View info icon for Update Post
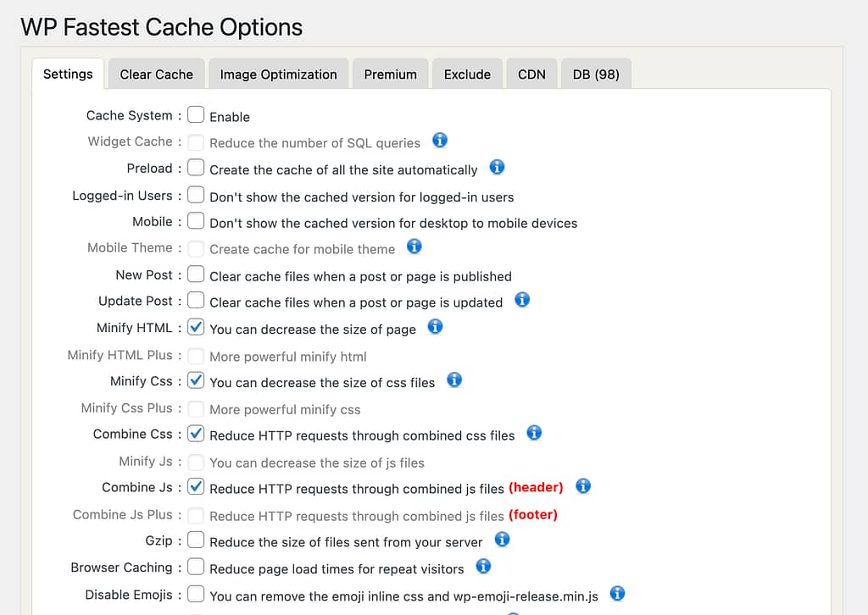The height and width of the screenshot is (615, 868). 522,301
